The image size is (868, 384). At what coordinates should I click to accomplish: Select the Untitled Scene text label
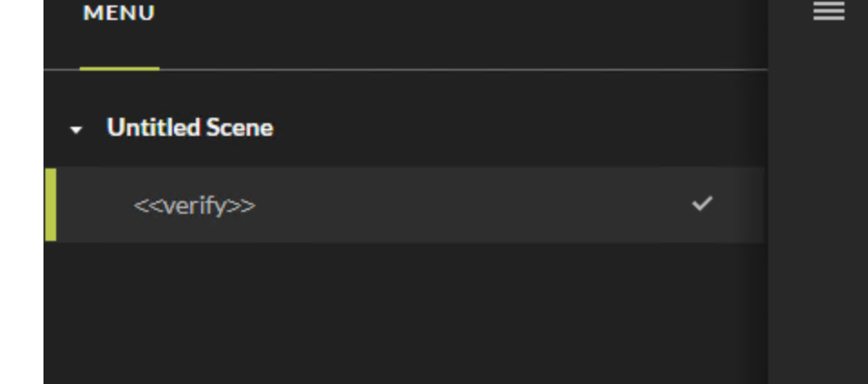click(189, 128)
